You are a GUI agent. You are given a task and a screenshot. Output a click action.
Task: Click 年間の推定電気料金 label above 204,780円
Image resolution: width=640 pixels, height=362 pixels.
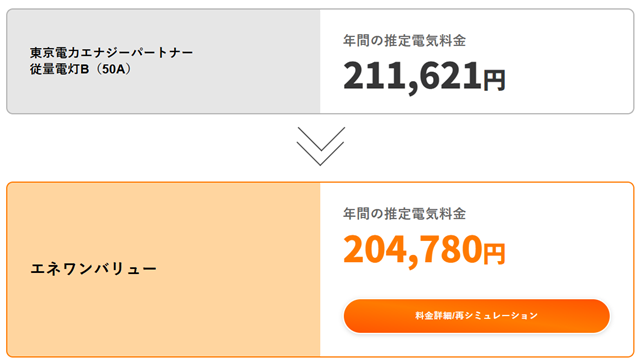click(x=404, y=213)
